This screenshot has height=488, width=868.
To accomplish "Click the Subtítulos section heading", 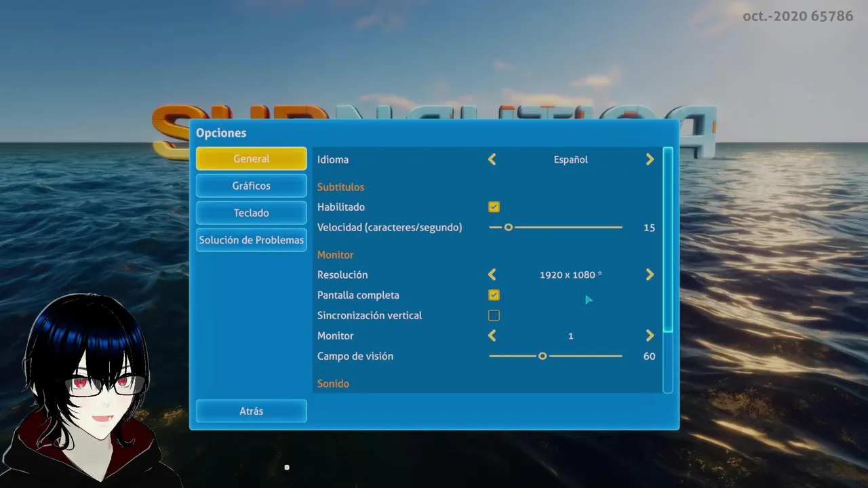I will pyautogui.click(x=340, y=186).
